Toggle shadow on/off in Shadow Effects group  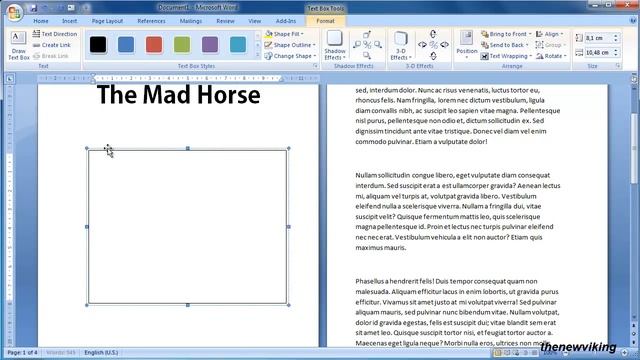click(367, 45)
